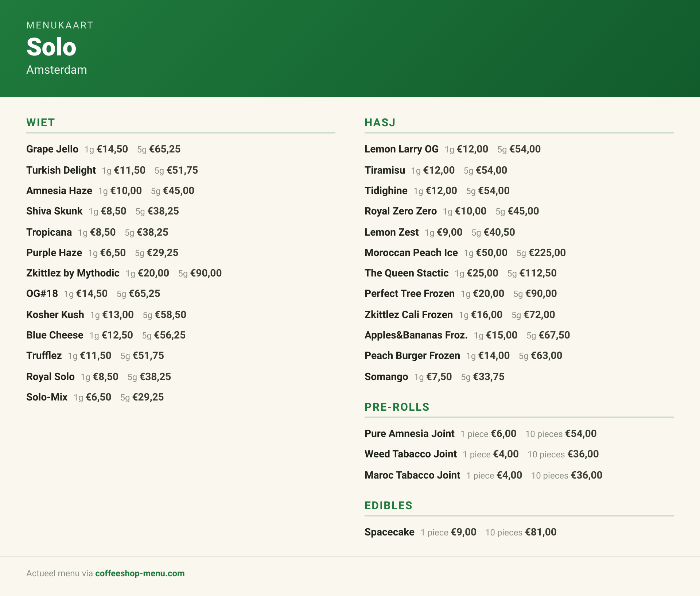This screenshot has height=596, width=700.
Task: Click the Trufflez item name
Action: [44, 356]
